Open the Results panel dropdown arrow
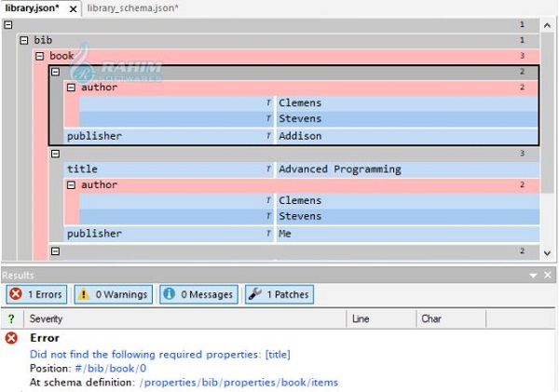Viewport: 559px width, 392px height. click(533, 276)
